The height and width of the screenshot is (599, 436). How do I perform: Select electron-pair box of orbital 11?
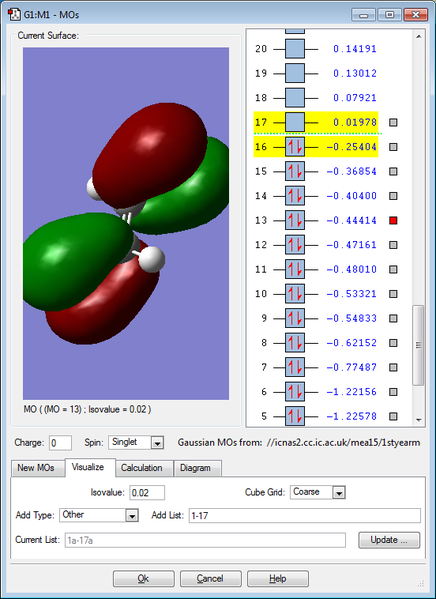click(x=295, y=269)
